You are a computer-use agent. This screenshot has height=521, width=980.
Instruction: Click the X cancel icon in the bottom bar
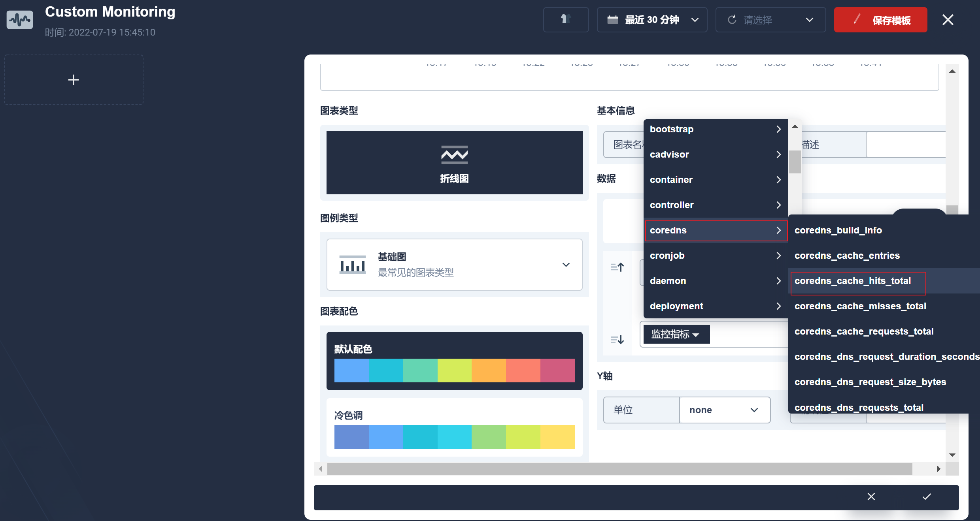[871, 497]
